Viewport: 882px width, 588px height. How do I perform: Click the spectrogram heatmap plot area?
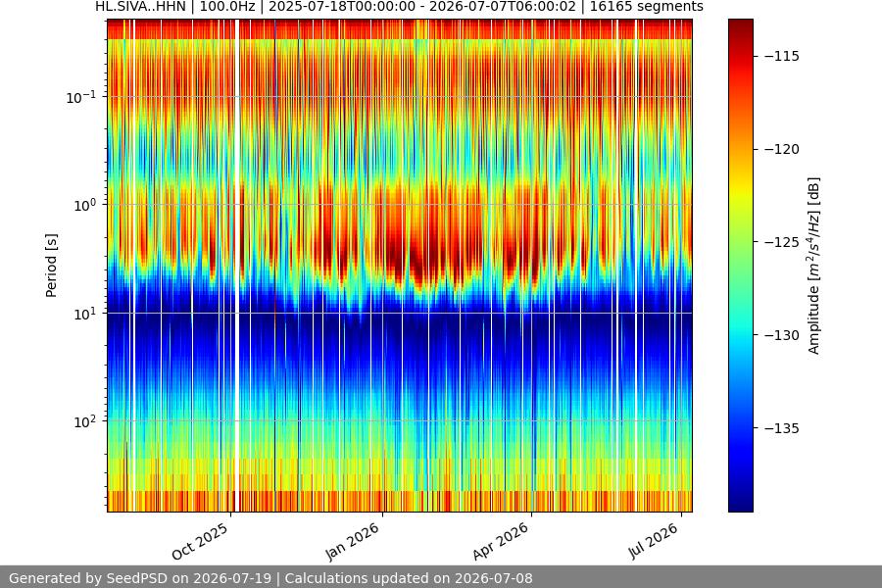click(x=400, y=266)
